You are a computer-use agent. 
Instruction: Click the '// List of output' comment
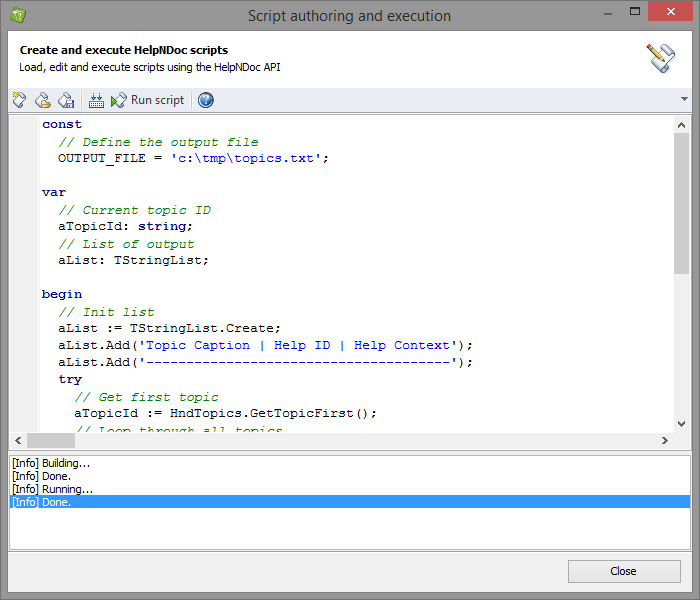126,244
